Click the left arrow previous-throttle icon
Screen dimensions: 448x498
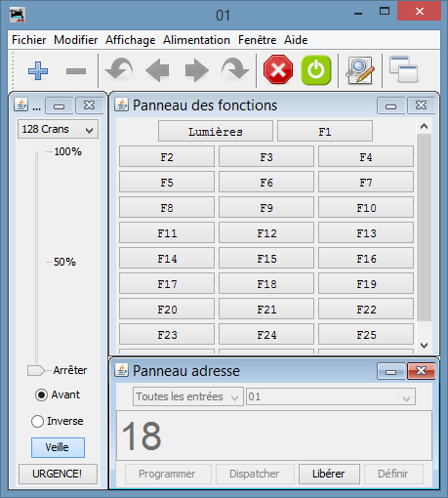pos(157,70)
